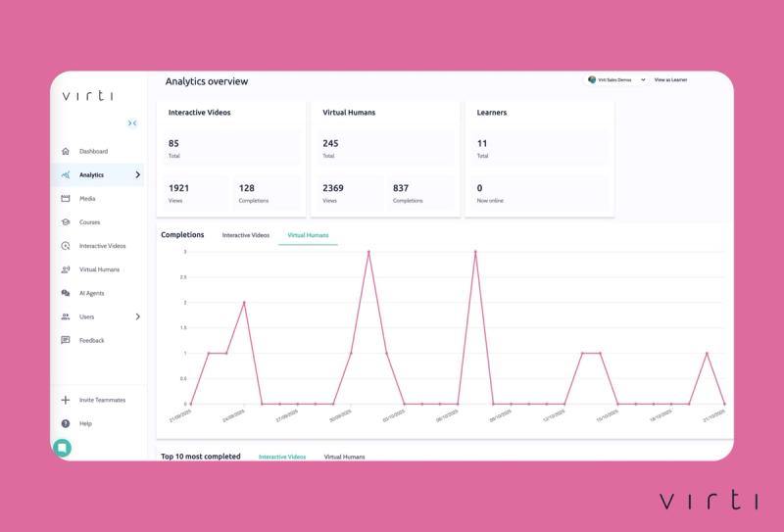Click the Help link in the sidebar

pos(85,423)
